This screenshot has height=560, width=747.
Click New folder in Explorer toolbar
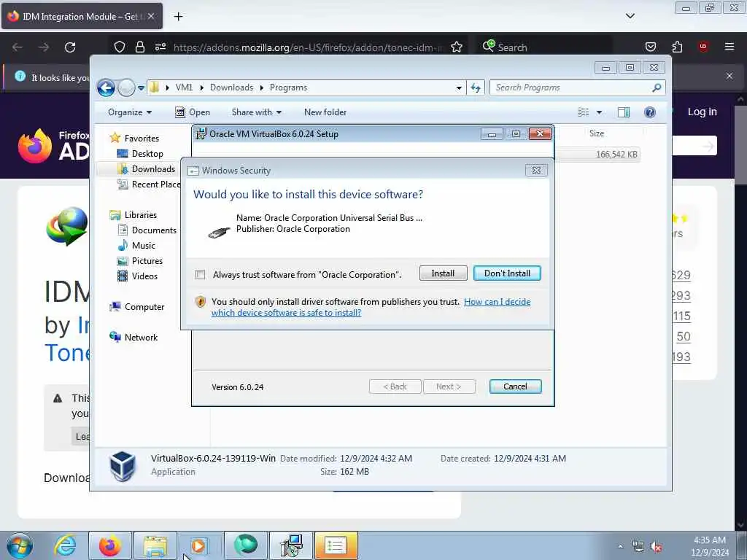pyautogui.click(x=325, y=112)
